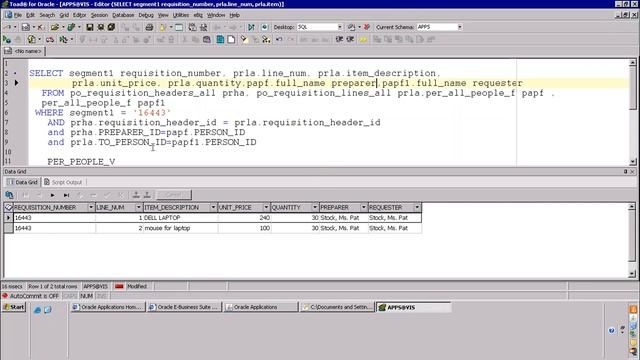Click the Last record arrow in data grid

66,195
